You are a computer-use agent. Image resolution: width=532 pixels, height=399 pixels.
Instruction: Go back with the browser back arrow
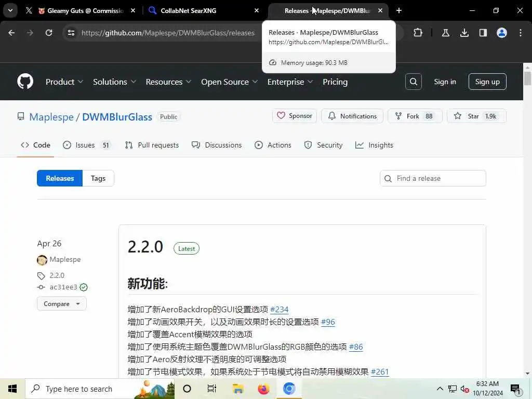tap(11, 33)
